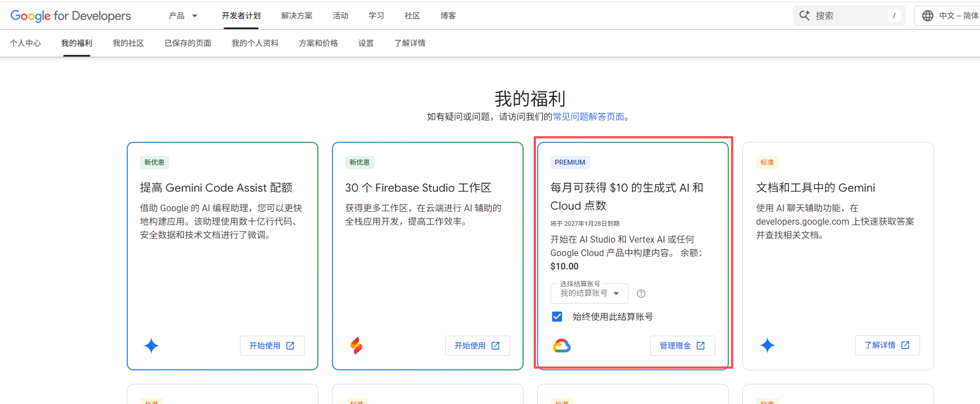The width and height of the screenshot is (980, 404).
Task: Click 了解详情 button in 文档和工具 card
Action: pos(887,345)
